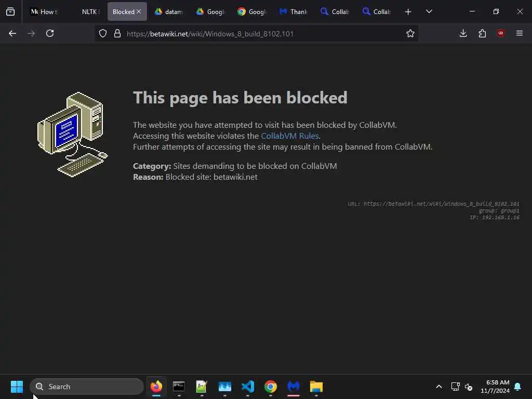Screen dimensions: 532x399
Task: Open the Firefox View icon
Action: coord(10,11)
